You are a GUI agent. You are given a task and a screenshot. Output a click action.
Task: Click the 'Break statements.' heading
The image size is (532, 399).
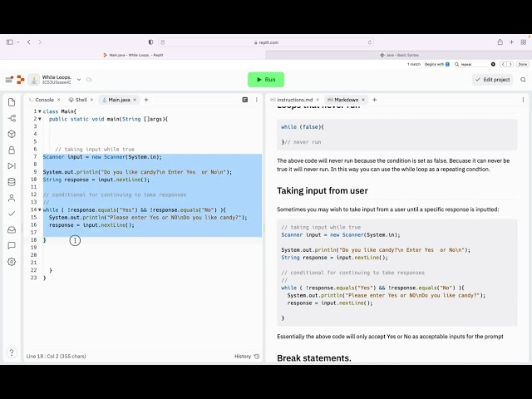point(314,358)
